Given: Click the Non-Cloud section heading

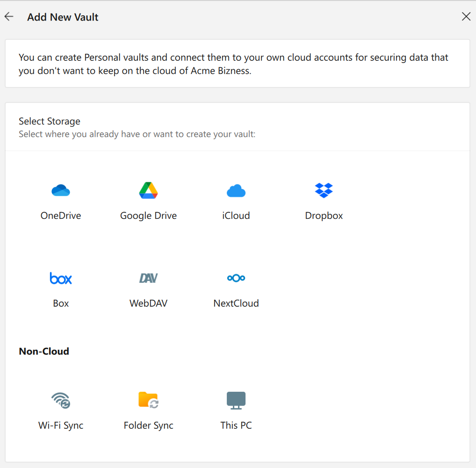Looking at the screenshot, I should point(44,351).
